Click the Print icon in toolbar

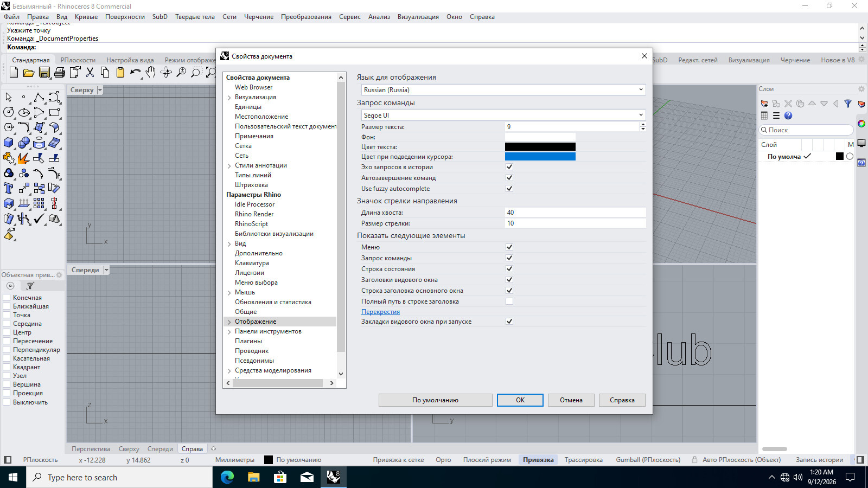(60, 72)
